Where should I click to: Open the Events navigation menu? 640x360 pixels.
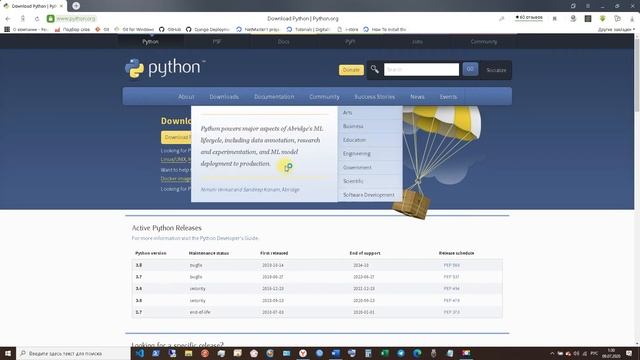448,97
